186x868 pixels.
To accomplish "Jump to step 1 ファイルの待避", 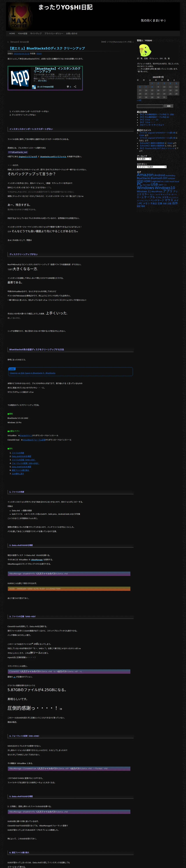I will point(18,453).
